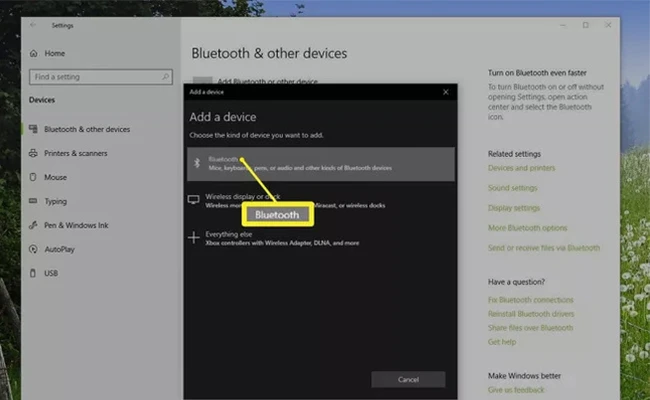Choose Wireless display or dock option

click(x=320, y=201)
